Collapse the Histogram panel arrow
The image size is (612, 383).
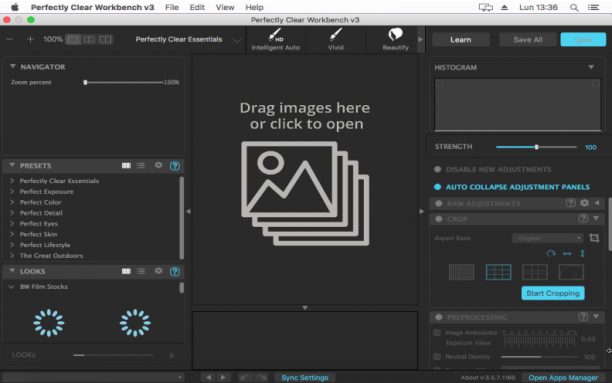point(591,67)
